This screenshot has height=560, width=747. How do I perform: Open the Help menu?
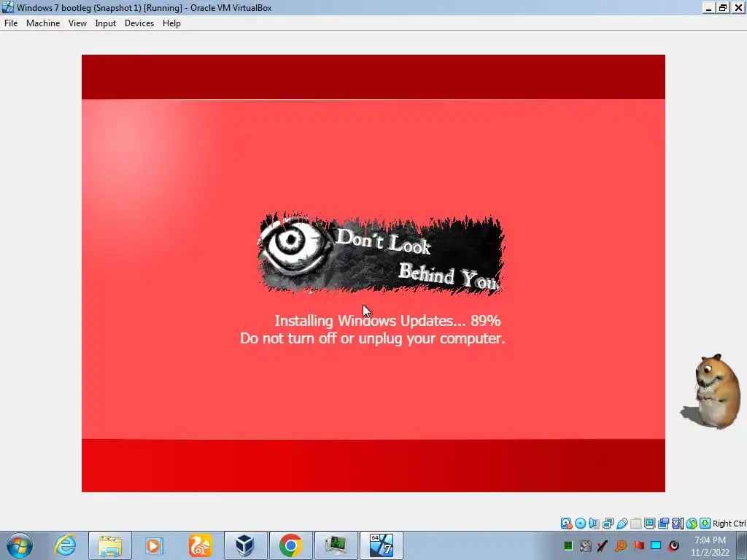[x=171, y=23]
